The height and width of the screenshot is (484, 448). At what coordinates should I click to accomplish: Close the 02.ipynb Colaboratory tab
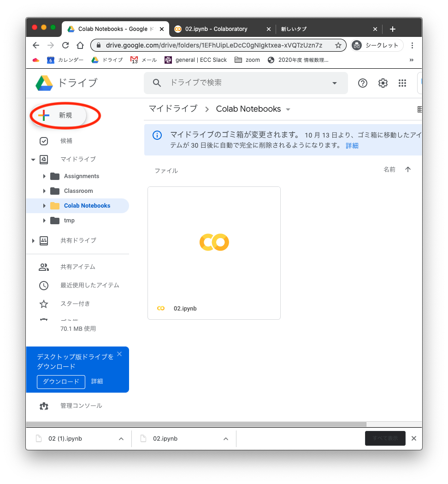pos(269,29)
